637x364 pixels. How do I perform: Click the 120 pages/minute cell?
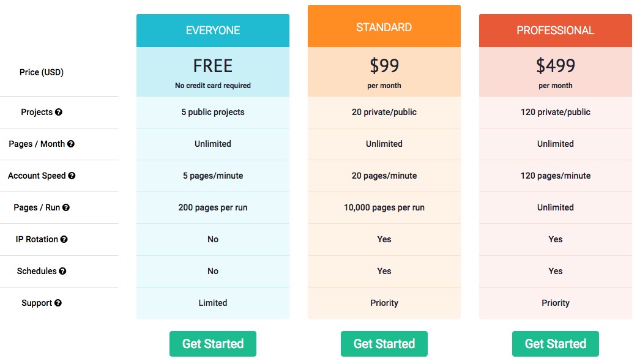pos(556,176)
